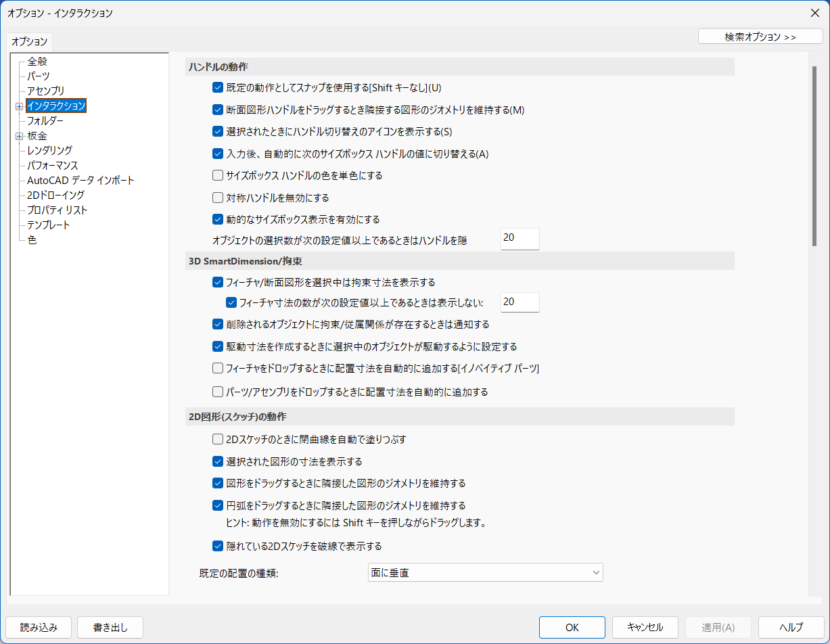This screenshot has height=644, width=830.
Task: Switch to the オプション tab
Action: tap(28, 41)
